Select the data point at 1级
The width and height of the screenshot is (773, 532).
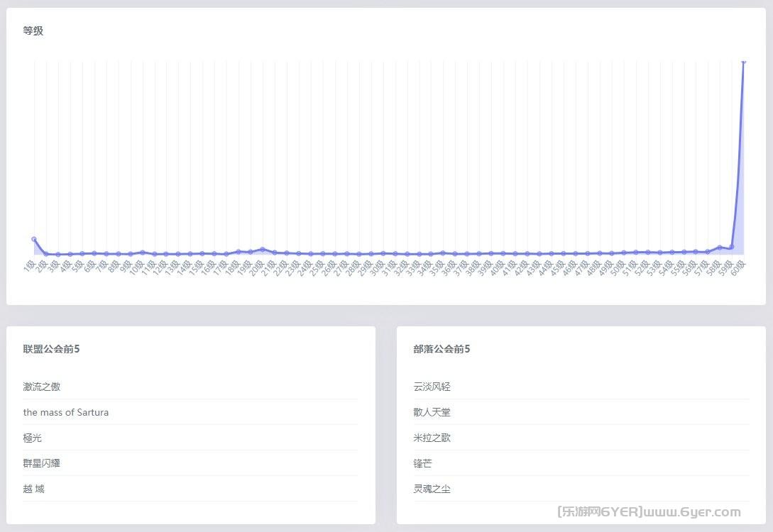[33, 239]
